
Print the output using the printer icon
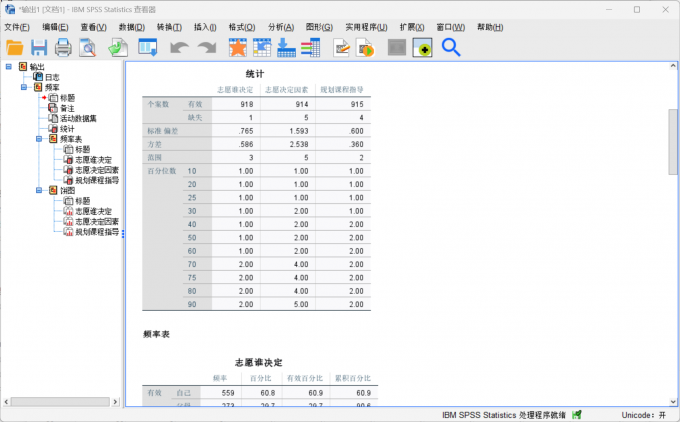pyautogui.click(x=63, y=47)
